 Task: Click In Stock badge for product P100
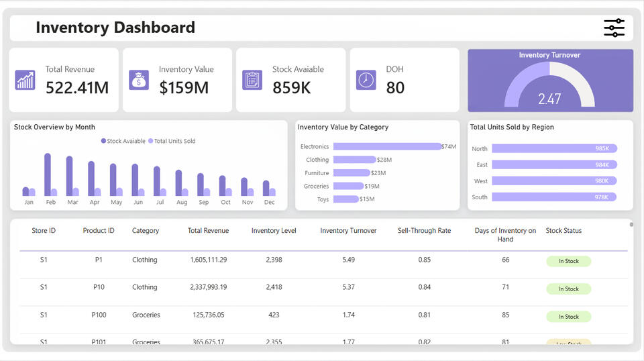coord(568,317)
